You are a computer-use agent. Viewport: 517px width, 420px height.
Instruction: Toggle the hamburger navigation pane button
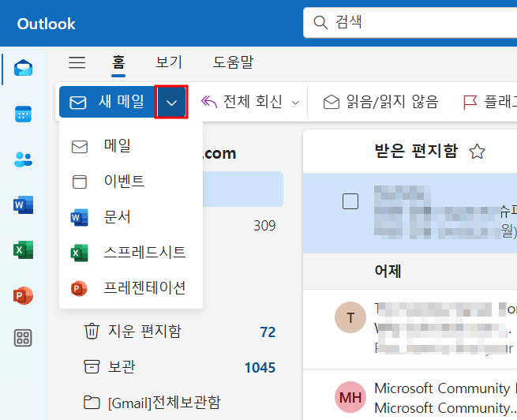[77, 62]
